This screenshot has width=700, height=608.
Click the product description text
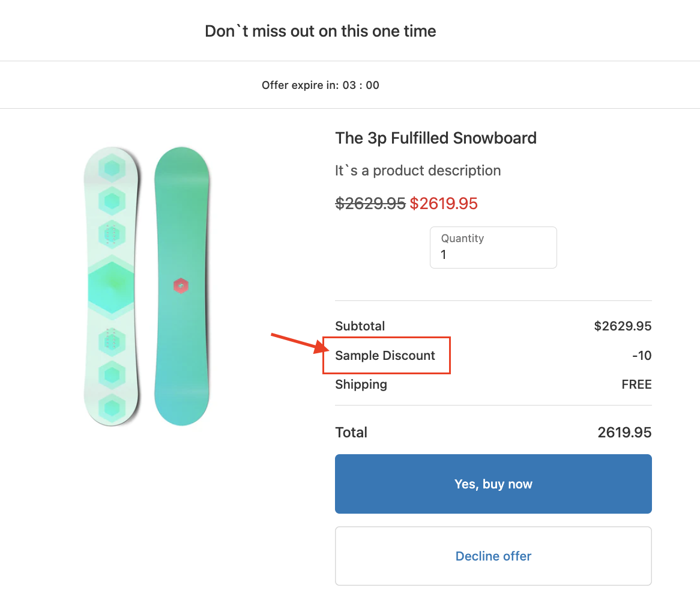(418, 171)
